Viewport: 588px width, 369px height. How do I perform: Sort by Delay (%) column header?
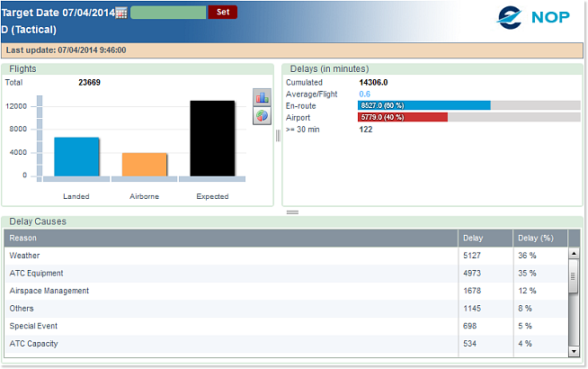point(539,238)
